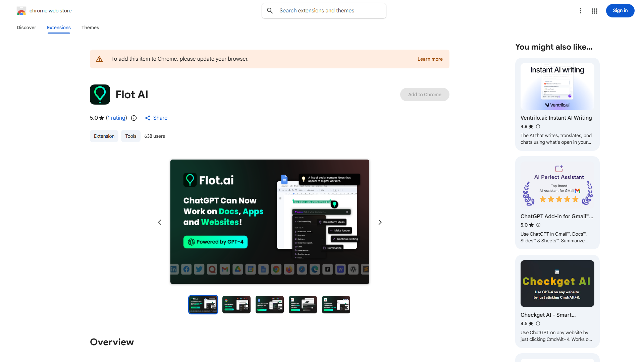Open the Learn more link in the banner
644x362 pixels.
tap(430, 59)
